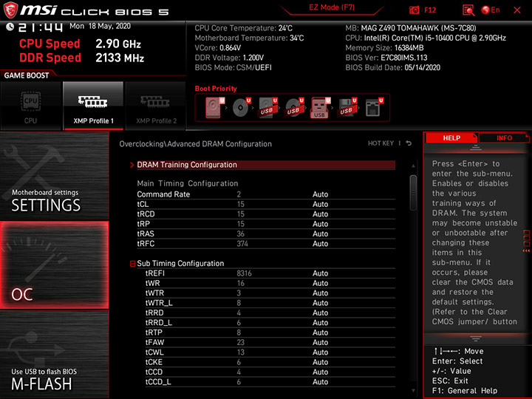Viewport: 532px width, 399px height.
Task: Select the Command Rate row label
Action: [163, 194]
